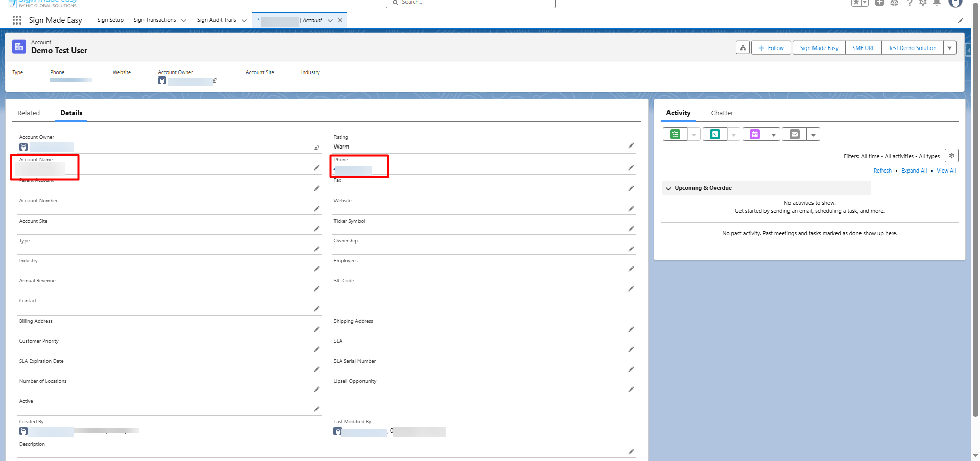Click the Email envelope icon
Viewport: 980px width, 461px height.
coord(794,134)
